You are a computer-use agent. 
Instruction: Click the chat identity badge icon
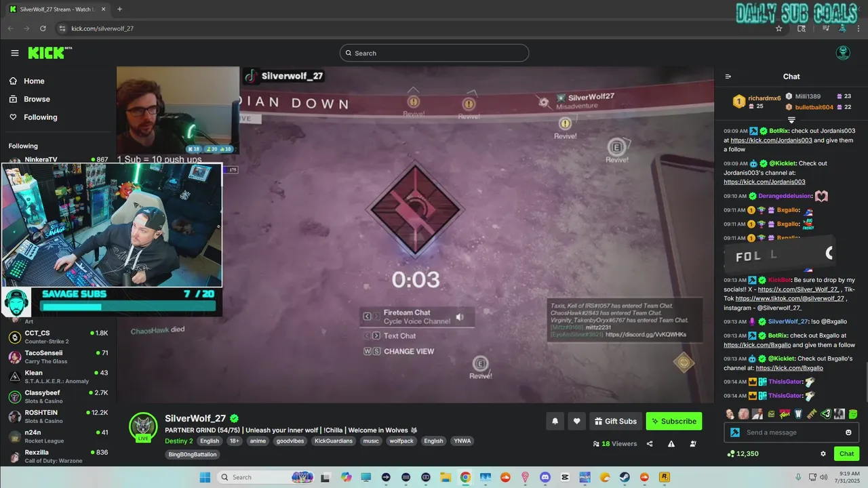735,432
